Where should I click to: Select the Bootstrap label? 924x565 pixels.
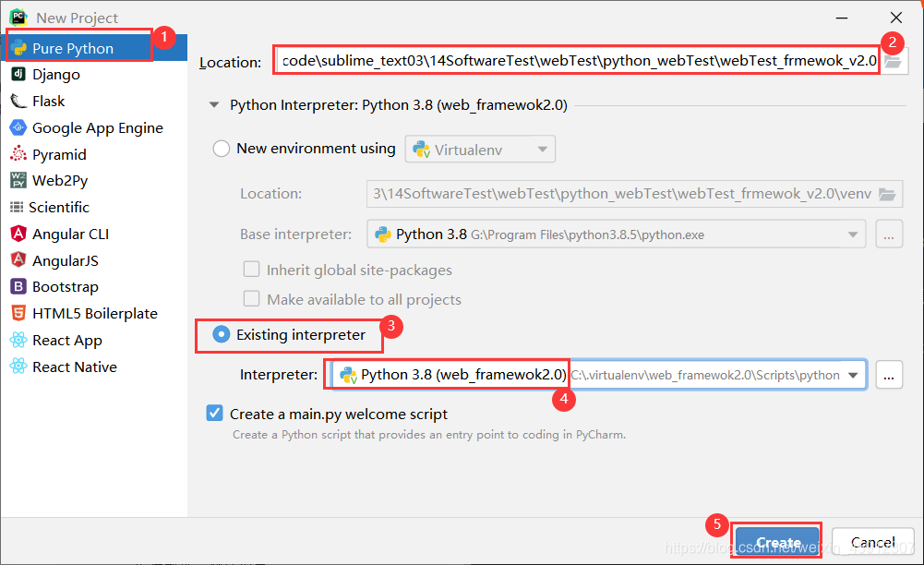point(66,287)
